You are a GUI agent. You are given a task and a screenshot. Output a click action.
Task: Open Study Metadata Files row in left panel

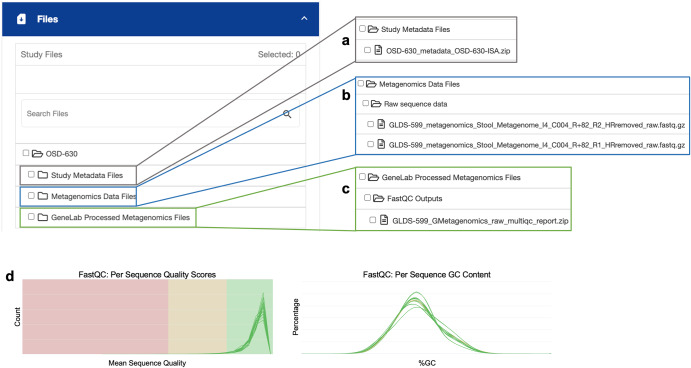(x=78, y=175)
